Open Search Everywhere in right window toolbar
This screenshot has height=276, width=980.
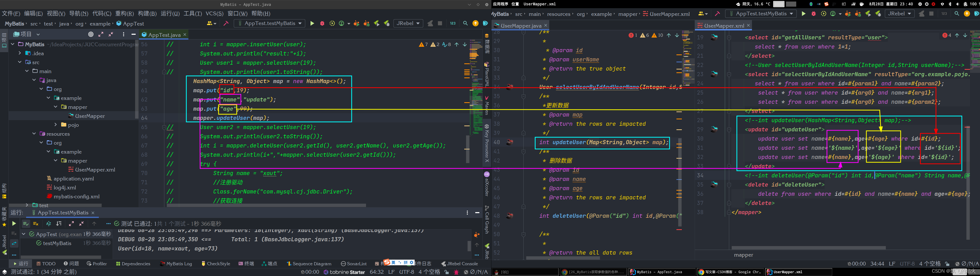[x=957, y=14]
